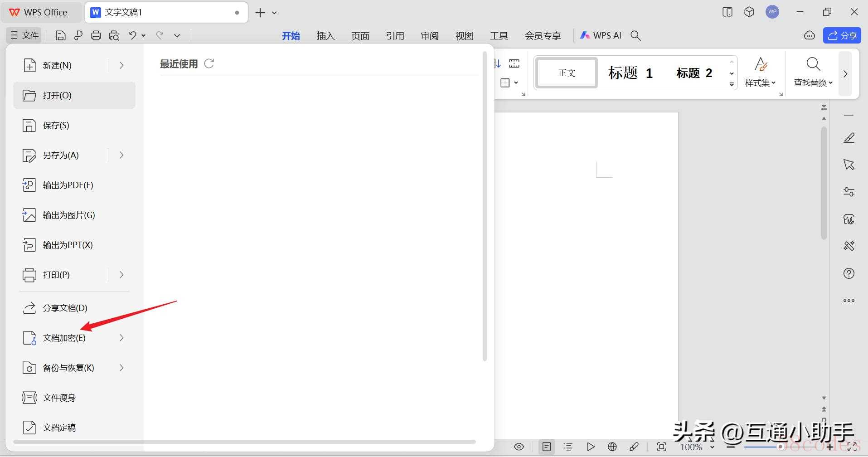This screenshot has height=457, width=868.
Task: Apply the 标题 1 heading style
Action: tap(630, 73)
